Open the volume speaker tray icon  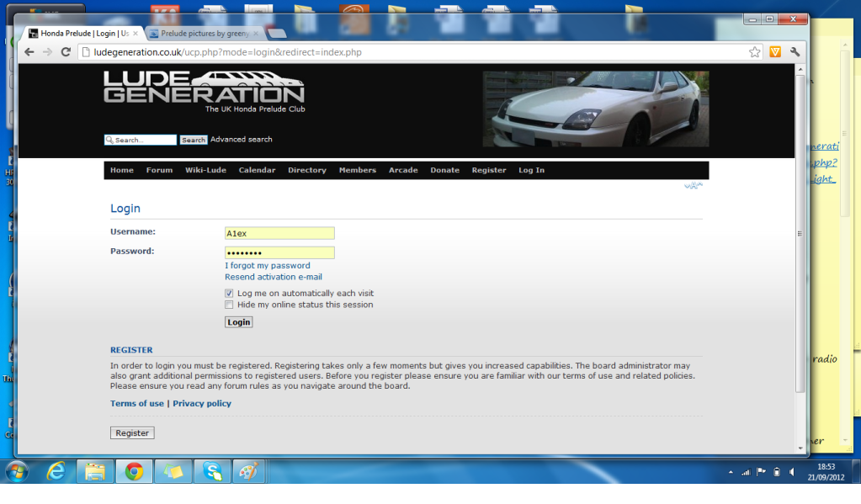[792, 472]
